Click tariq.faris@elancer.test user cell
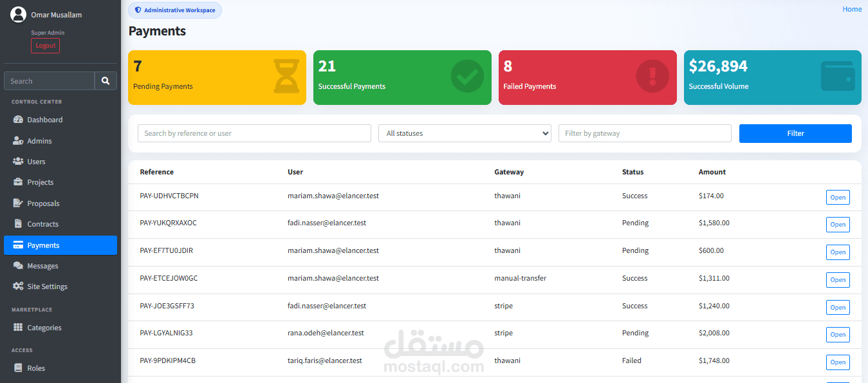The width and height of the screenshot is (868, 383). pos(325,360)
